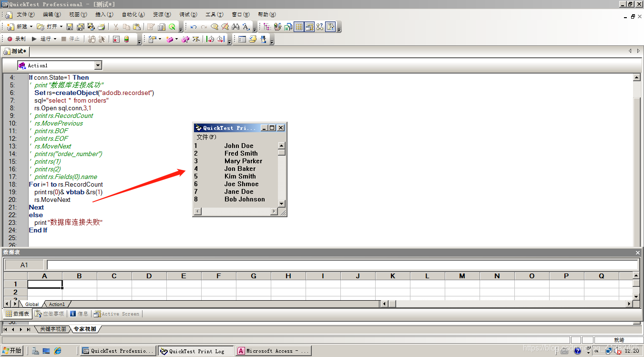Click column header C in data table

coord(114,276)
